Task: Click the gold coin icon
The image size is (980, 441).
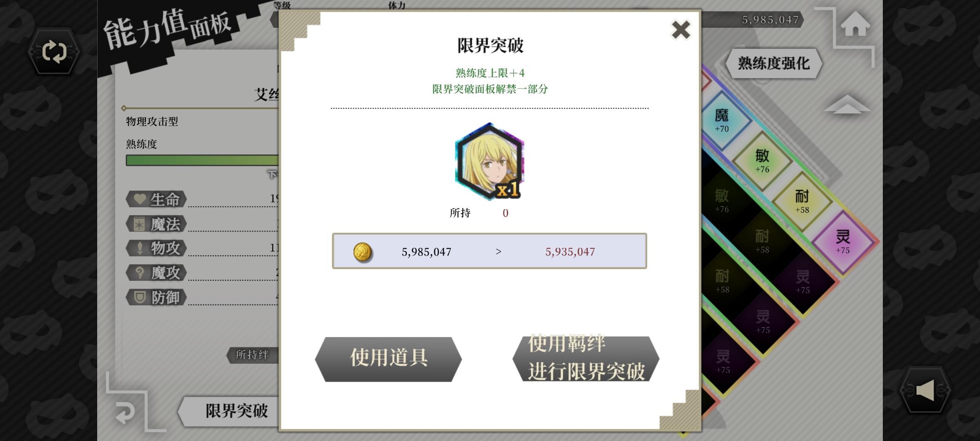Action: [363, 252]
